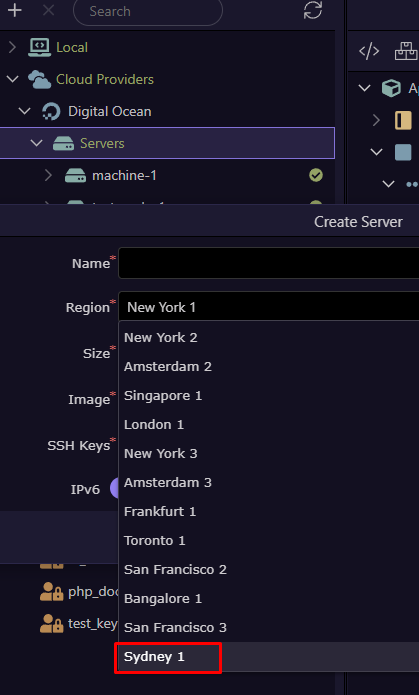The image size is (419, 695).
Task: Collapse the chevron beside the blue dots
Action: 388,184
